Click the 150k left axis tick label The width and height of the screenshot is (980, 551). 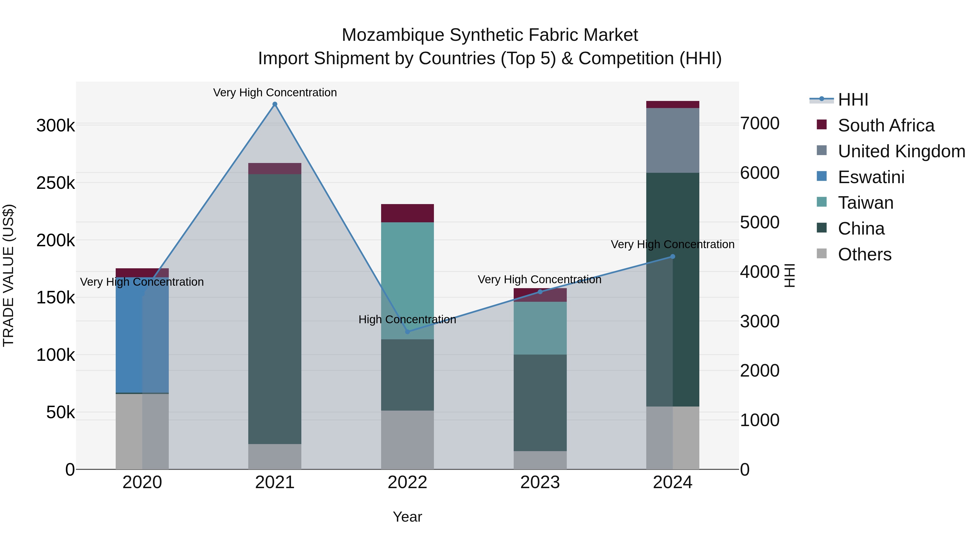[56, 297]
